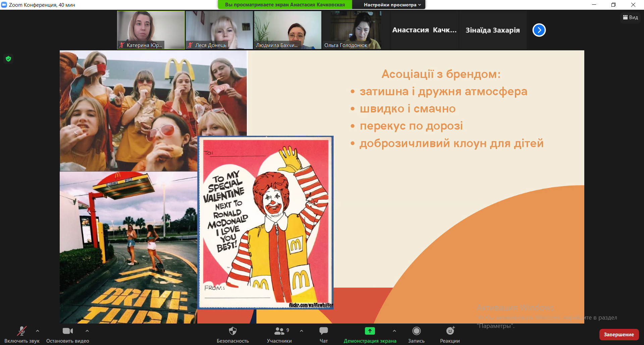
Task: Click the slide title Асоціації з брендом
Action: 441,74
